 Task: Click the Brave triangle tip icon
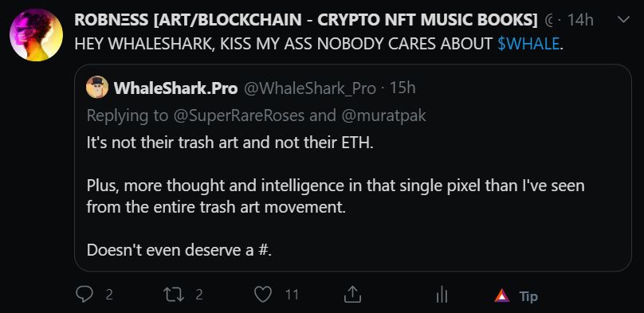502,295
